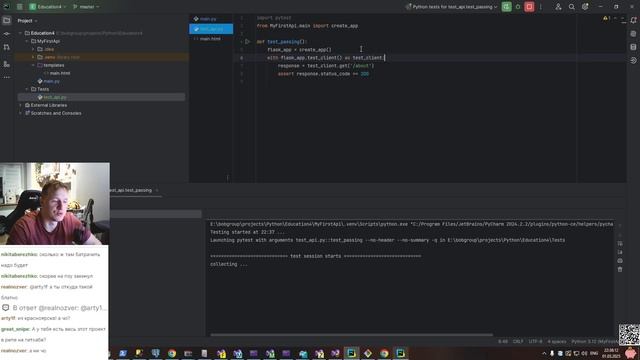Click the 4 spaces indent status item
This screenshot has height=360, width=640.
pyautogui.click(x=557, y=341)
